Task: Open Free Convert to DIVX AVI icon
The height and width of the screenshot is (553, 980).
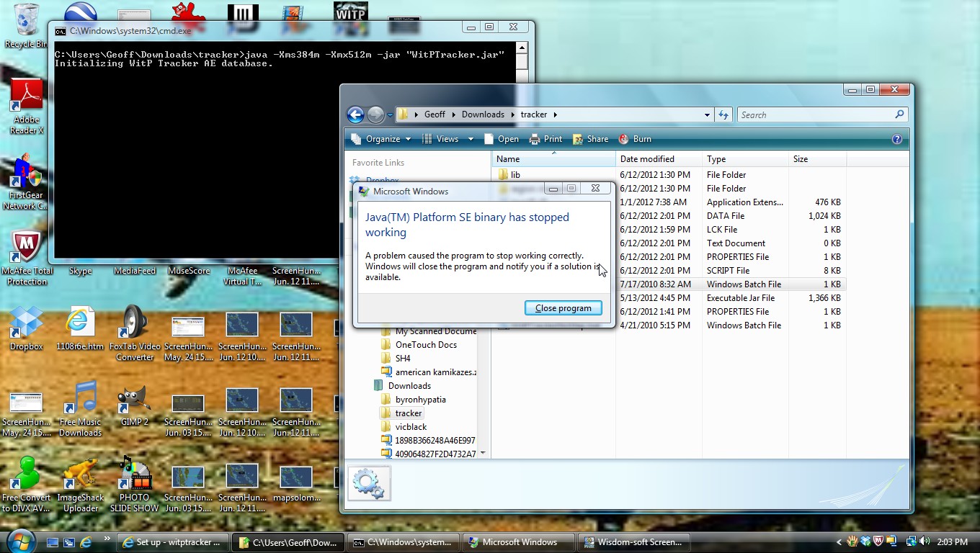Action: tap(27, 484)
